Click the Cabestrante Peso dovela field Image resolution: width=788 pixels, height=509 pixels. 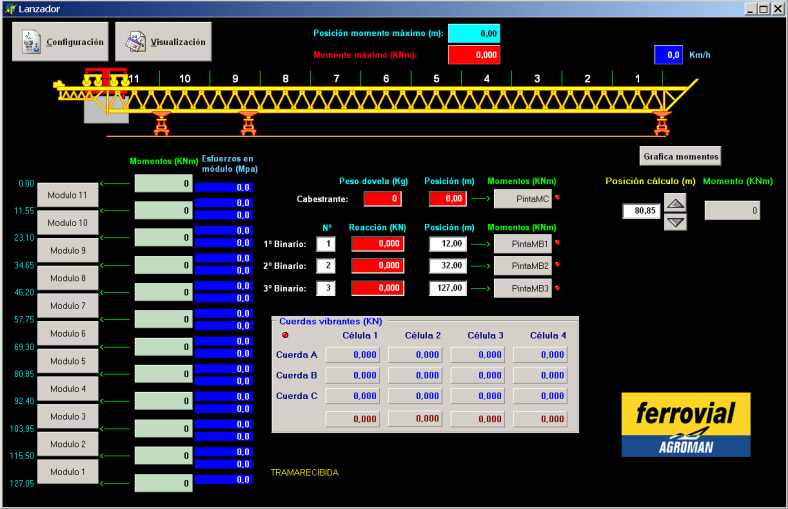(383, 199)
